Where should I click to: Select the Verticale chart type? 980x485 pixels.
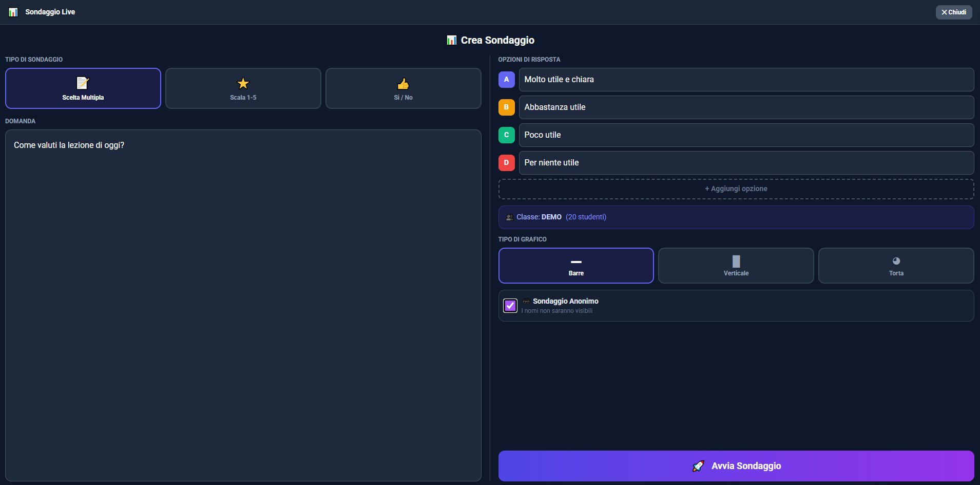point(736,266)
